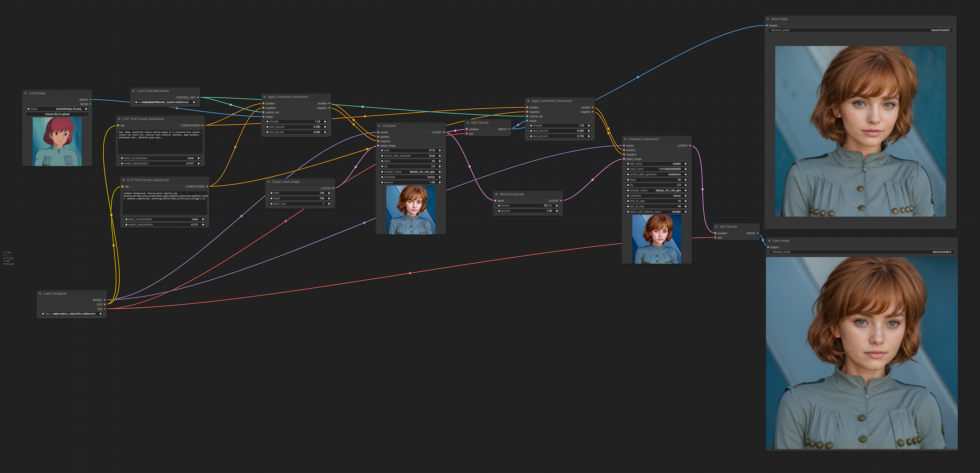Click the Save Image node title at top
Image resolution: width=980 pixels, height=473 pixels.
(779, 19)
